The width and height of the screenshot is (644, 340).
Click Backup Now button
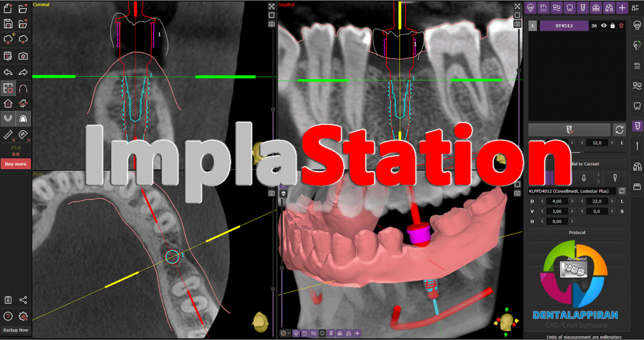pos(16,330)
